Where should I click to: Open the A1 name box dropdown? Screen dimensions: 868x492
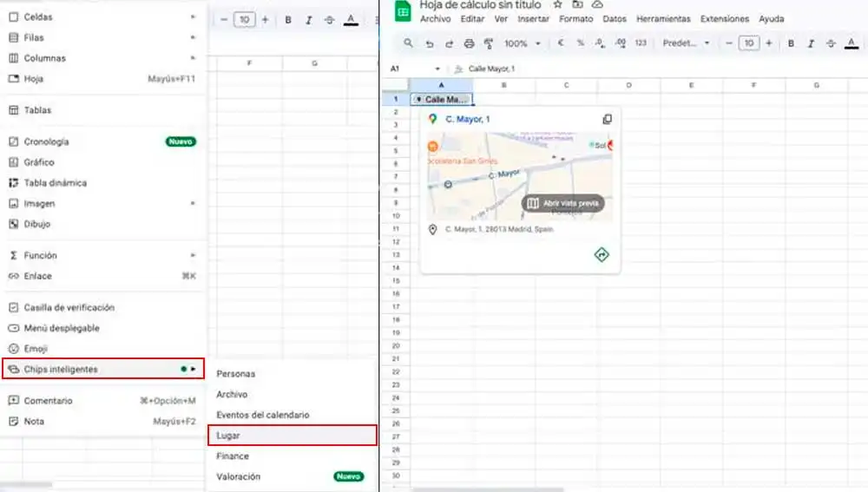437,69
